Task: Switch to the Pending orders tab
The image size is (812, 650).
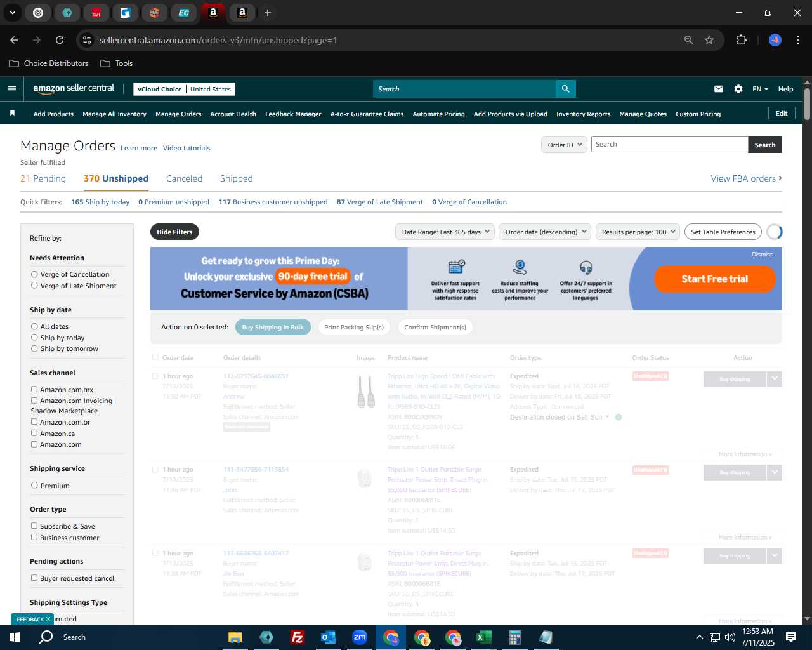Action: (x=43, y=178)
